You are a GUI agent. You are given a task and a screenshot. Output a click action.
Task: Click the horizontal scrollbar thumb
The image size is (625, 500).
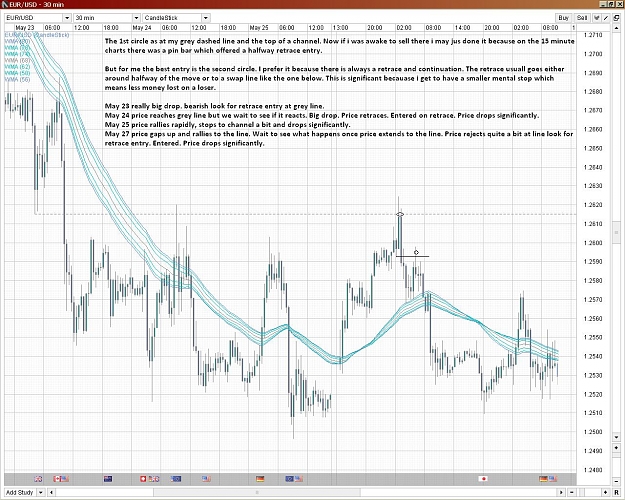257,492
